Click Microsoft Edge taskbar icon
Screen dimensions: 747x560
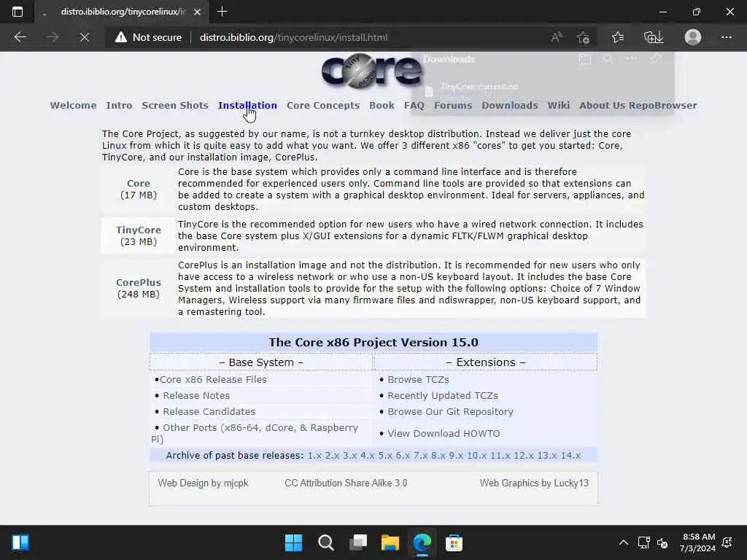422,542
